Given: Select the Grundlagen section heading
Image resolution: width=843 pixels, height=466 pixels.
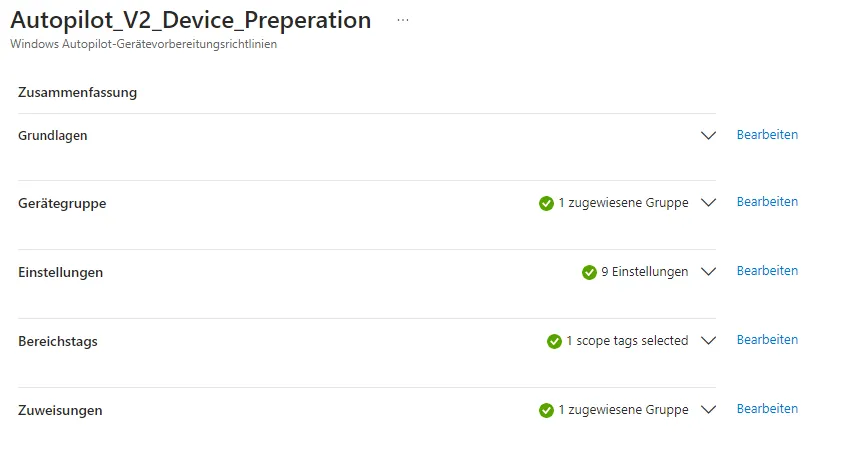Looking at the screenshot, I should 53,135.
